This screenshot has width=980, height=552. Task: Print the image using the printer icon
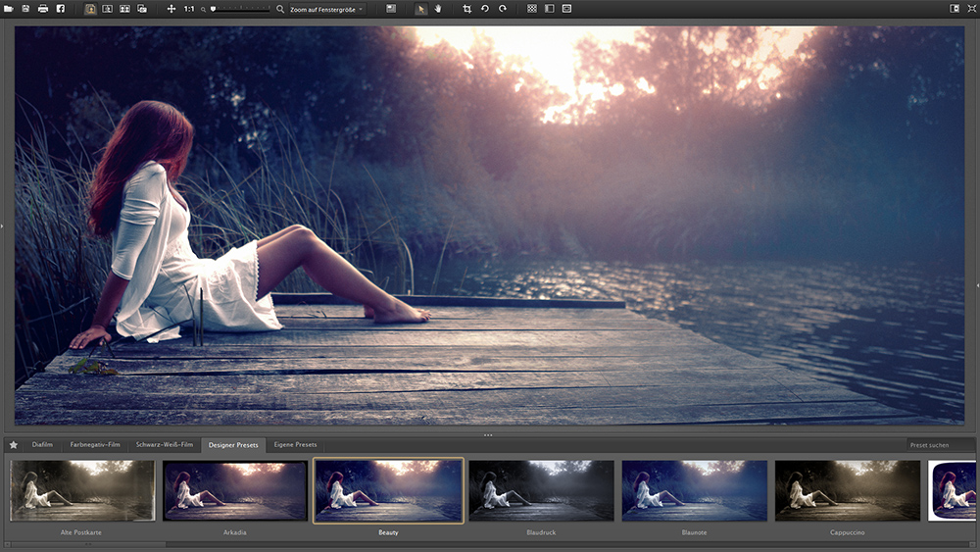pos(42,9)
